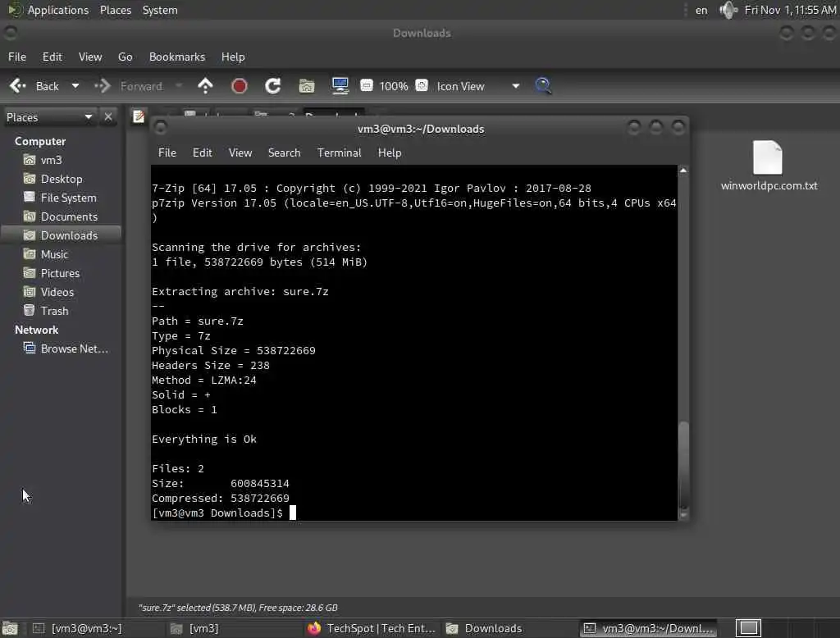Click the sure.7z status bar text
The height and width of the screenshot is (638, 840).
click(238, 608)
